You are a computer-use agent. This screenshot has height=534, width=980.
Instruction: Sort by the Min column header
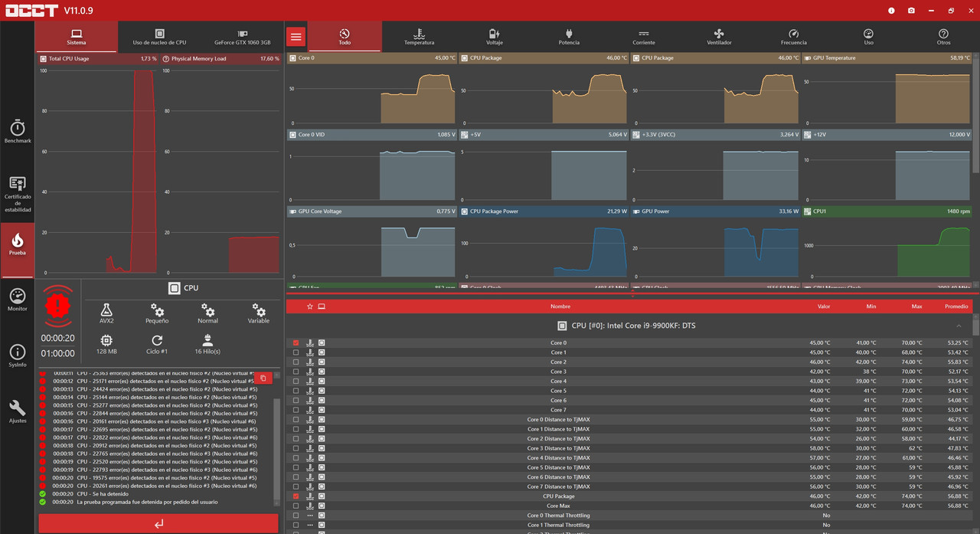click(871, 306)
